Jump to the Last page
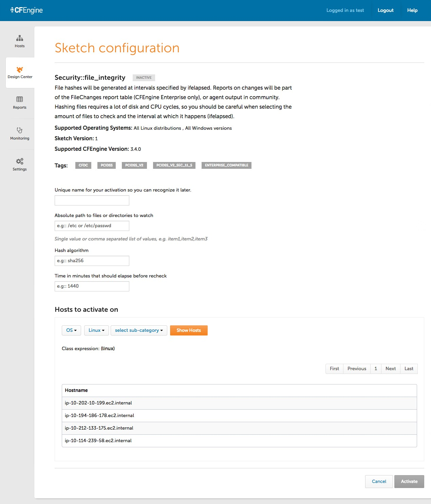This screenshot has width=431, height=504. tap(409, 369)
